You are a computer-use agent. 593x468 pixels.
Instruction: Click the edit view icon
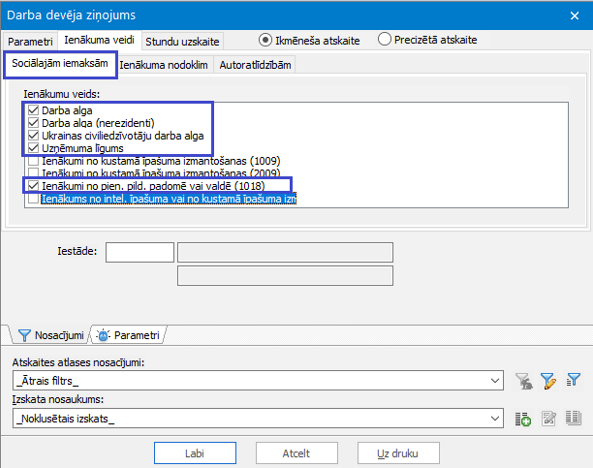(x=549, y=418)
